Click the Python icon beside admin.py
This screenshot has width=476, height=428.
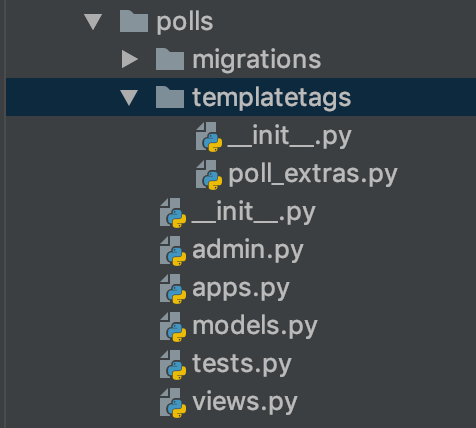click(173, 251)
